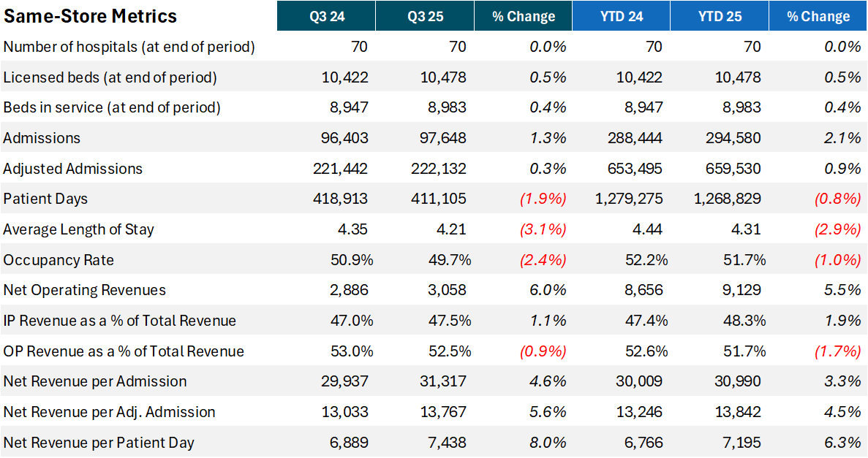The width and height of the screenshot is (868, 458).
Task: Click the patient days value 1,279,275
Action: click(x=630, y=199)
